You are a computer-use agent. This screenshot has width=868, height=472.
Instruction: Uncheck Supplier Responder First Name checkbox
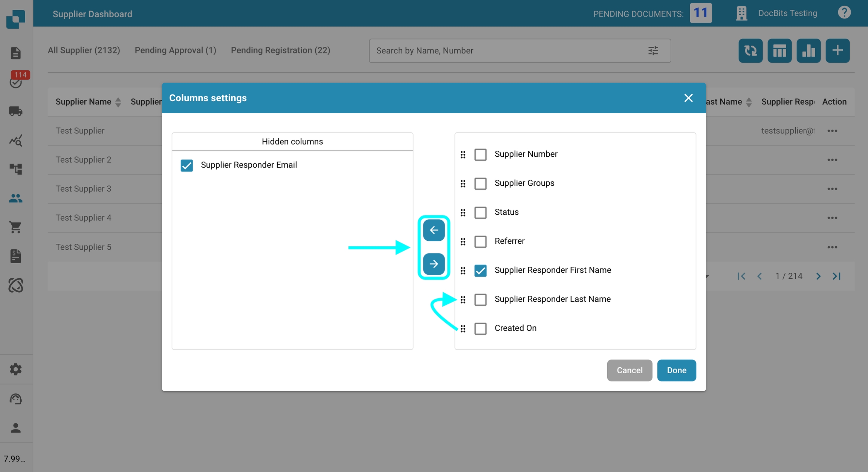point(480,270)
